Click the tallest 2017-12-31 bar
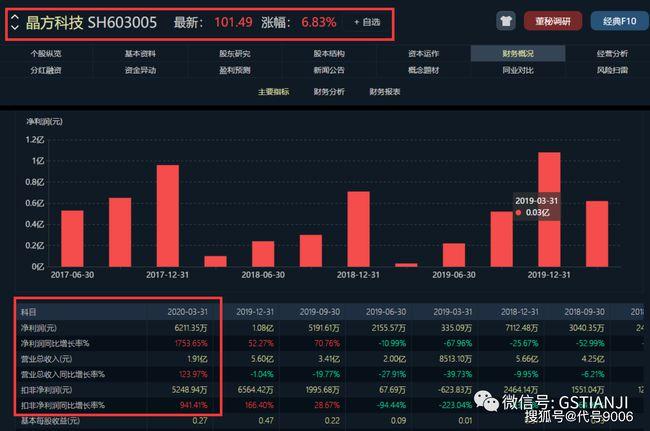The height and width of the screenshot is (431, 650). (x=167, y=216)
